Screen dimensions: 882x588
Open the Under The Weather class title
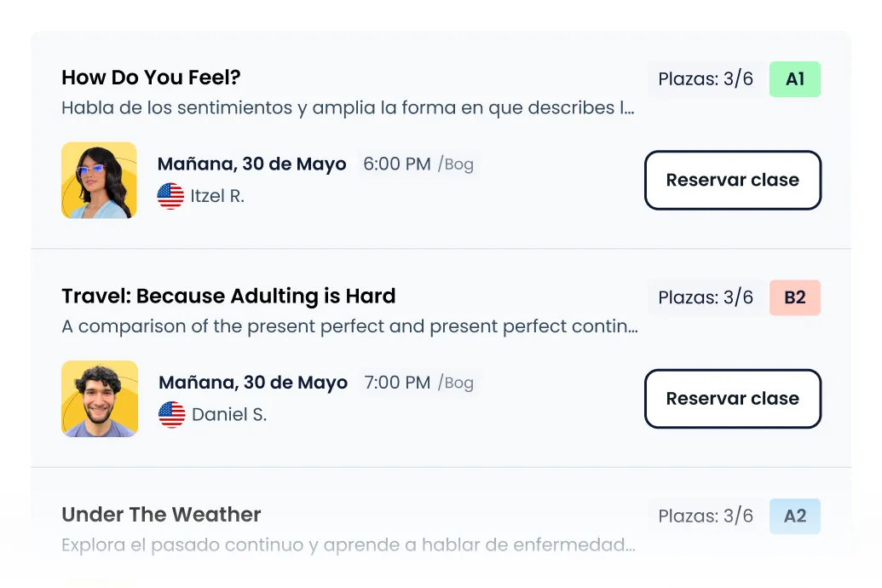(x=161, y=515)
